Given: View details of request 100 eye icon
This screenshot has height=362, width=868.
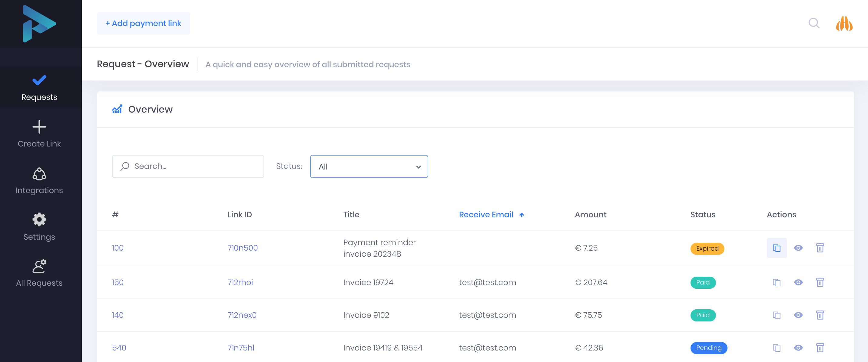Looking at the screenshot, I should pyautogui.click(x=798, y=248).
